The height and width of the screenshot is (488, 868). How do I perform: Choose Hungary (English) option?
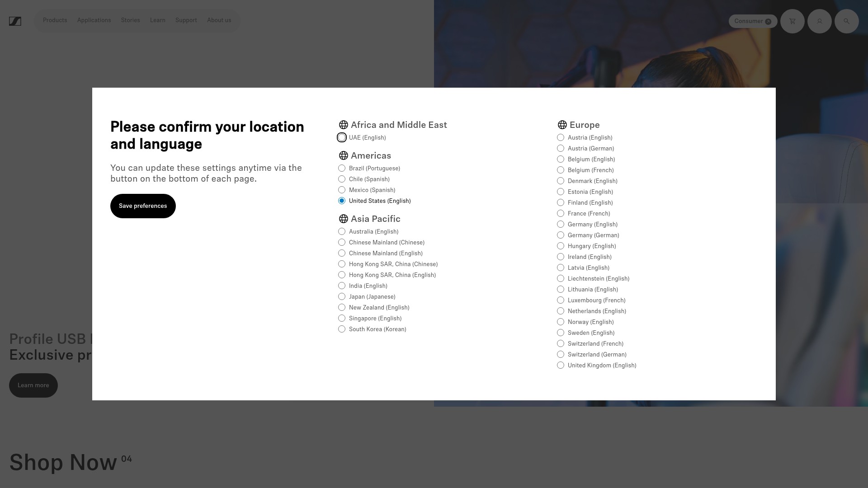tap(561, 246)
